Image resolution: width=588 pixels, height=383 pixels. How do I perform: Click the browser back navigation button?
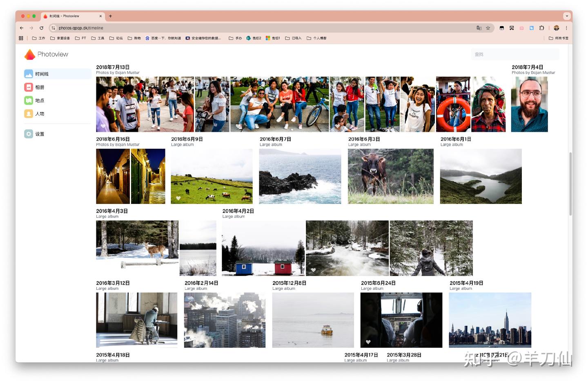point(22,28)
